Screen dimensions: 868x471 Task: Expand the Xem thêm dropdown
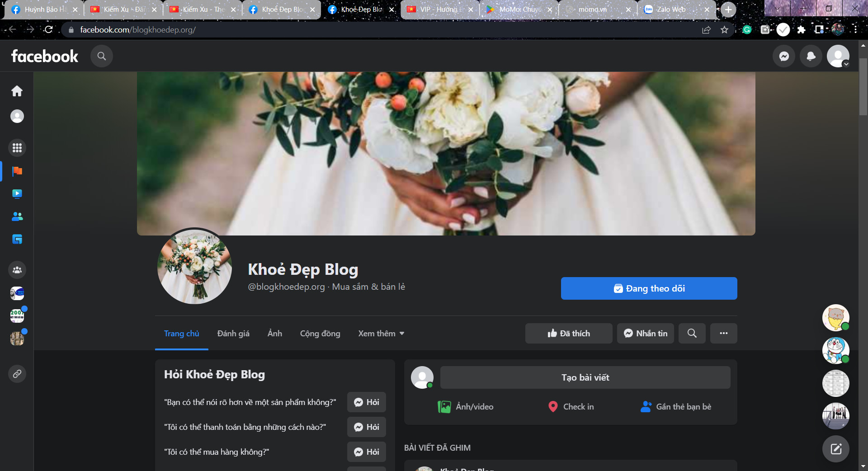pos(381,334)
